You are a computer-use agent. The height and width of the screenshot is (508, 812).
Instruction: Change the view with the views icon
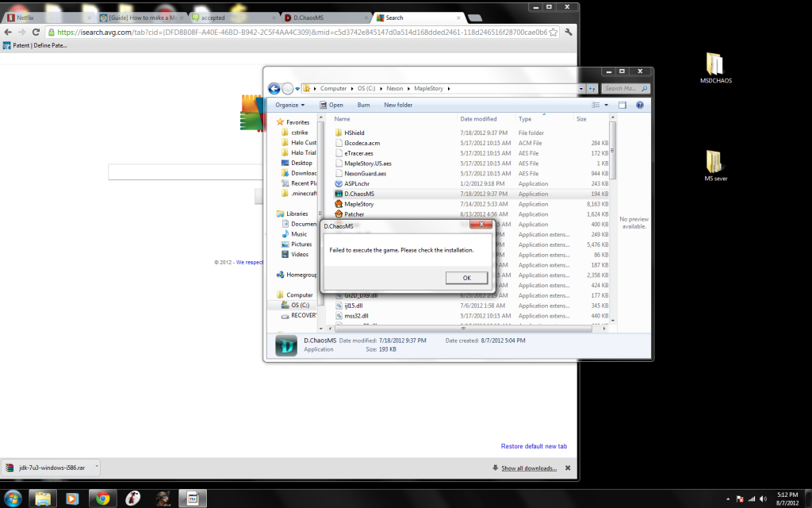pyautogui.click(x=596, y=105)
